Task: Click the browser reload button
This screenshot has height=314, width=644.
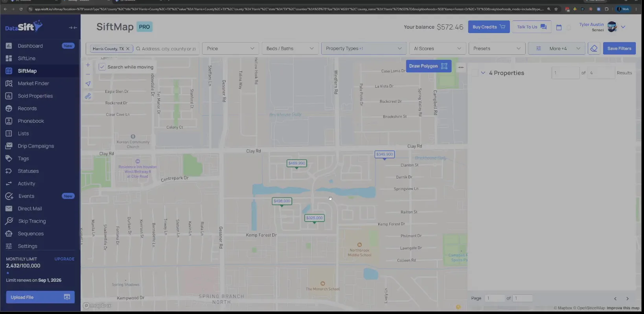Action: click(21, 9)
